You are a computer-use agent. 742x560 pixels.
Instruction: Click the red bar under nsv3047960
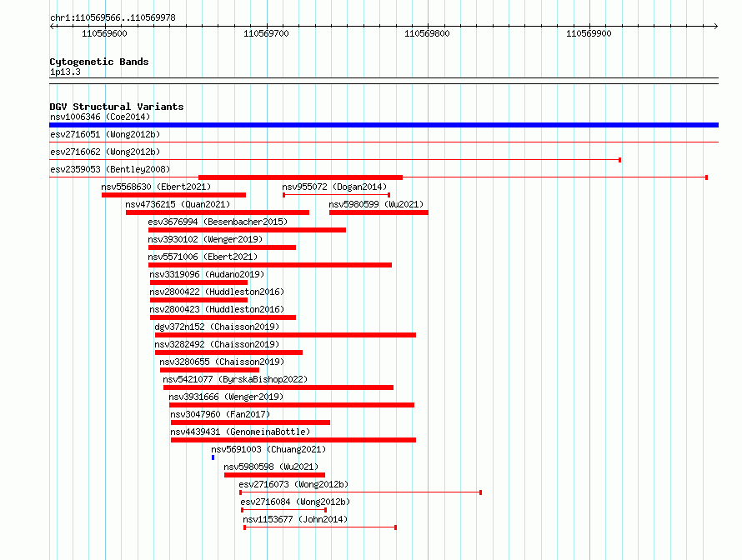[x=250, y=422]
